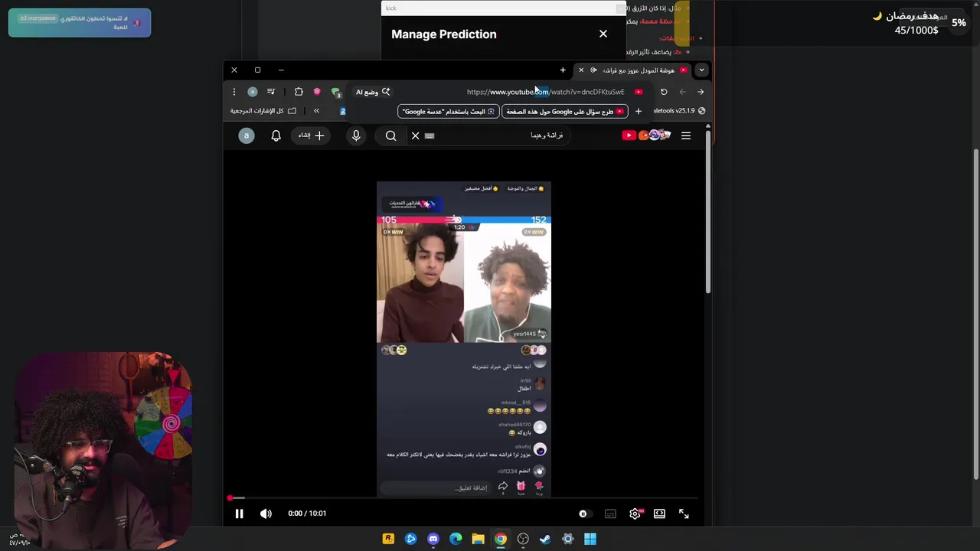Open a new browser tab
This screenshot has width=980, height=551.
(563, 70)
